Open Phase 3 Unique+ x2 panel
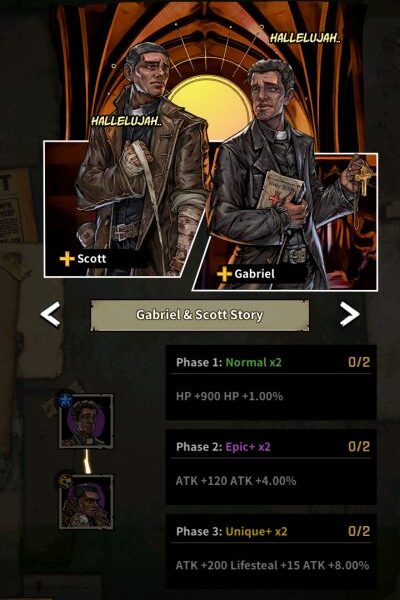This screenshot has width=400, height=600. 271,551
